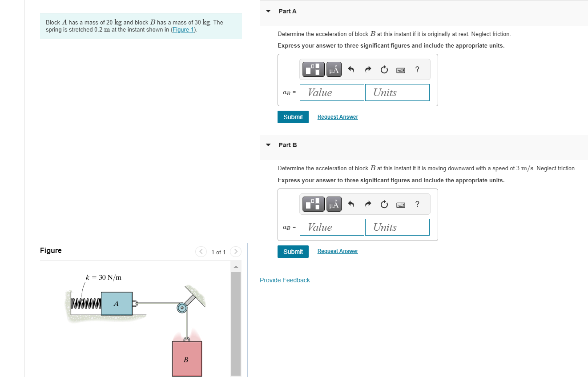
Task: Click the previous-figure chevron arrow
Action: pos(201,251)
